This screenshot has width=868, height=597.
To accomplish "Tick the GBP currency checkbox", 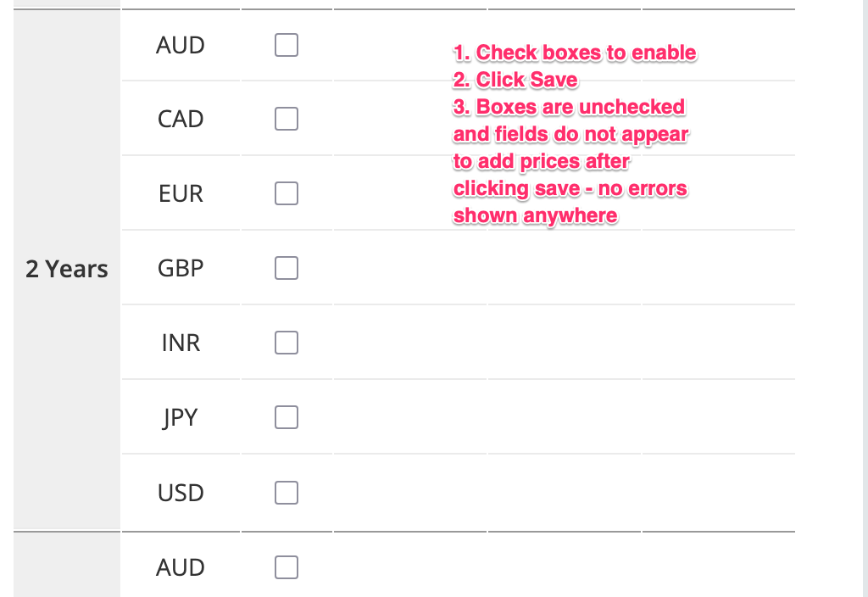I will click(x=287, y=268).
